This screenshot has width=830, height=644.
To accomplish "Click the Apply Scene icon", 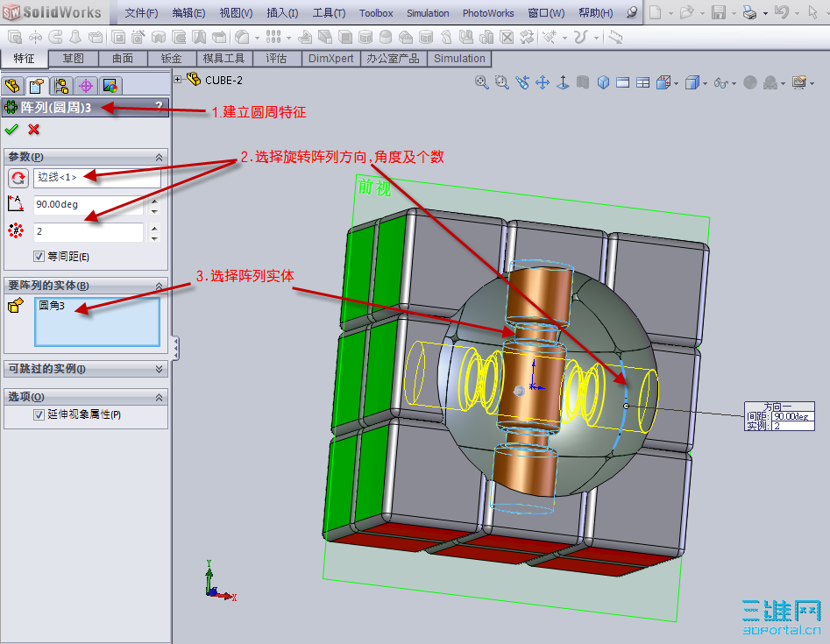I will (x=770, y=82).
